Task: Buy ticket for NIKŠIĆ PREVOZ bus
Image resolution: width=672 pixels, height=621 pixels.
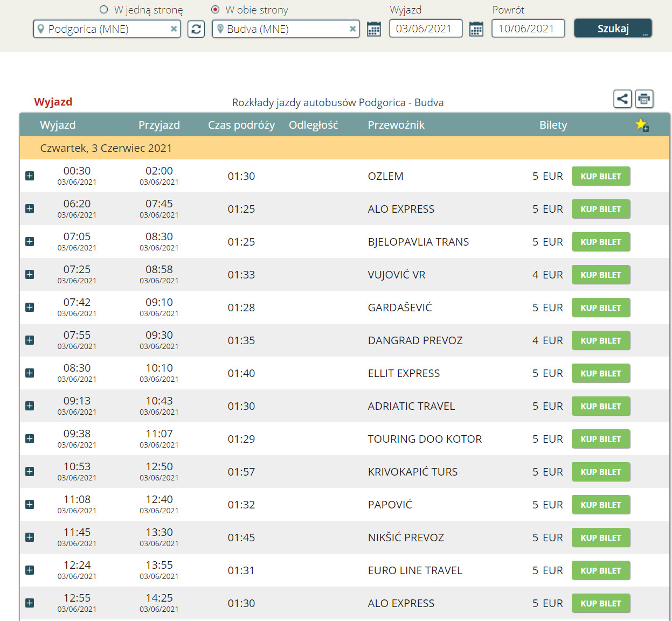Action: (x=601, y=538)
